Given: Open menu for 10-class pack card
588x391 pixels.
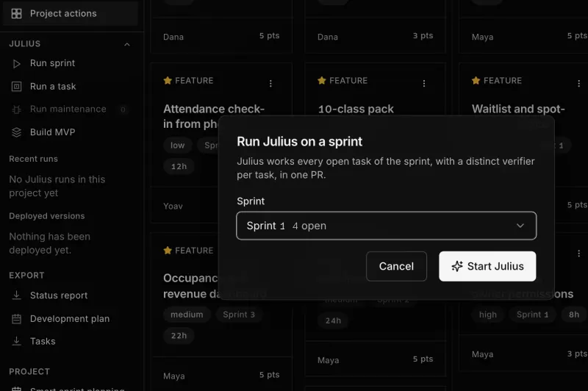Looking at the screenshot, I should pyautogui.click(x=424, y=83).
